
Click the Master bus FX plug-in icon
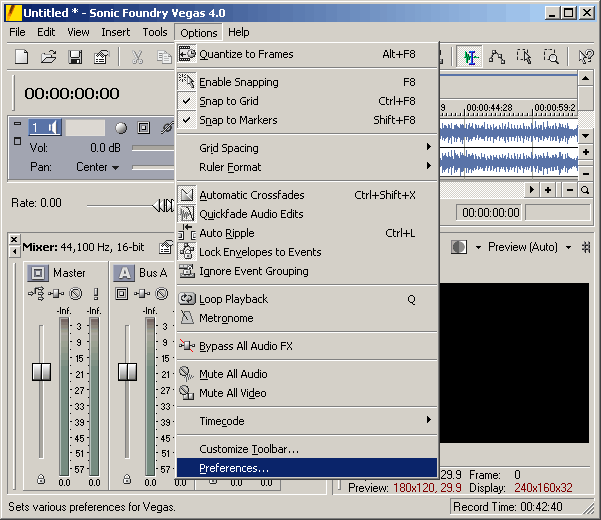(56, 294)
